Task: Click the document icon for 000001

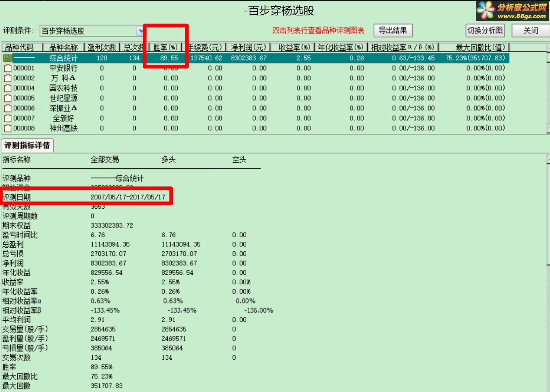Action: tap(8, 68)
